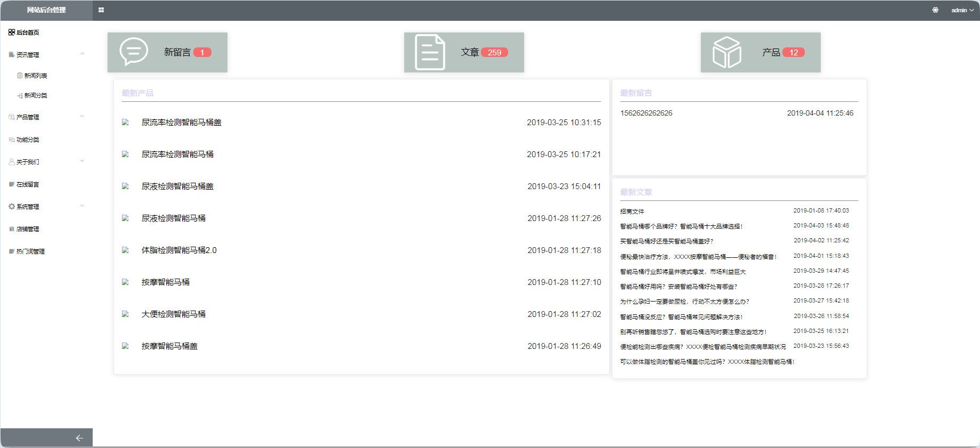Open article 招商文件
This screenshot has width=980, height=448.
[x=632, y=211]
